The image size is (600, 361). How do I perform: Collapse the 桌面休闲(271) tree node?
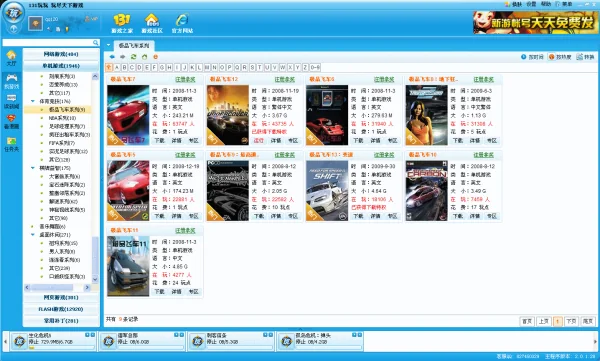pyautogui.click(x=33, y=235)
